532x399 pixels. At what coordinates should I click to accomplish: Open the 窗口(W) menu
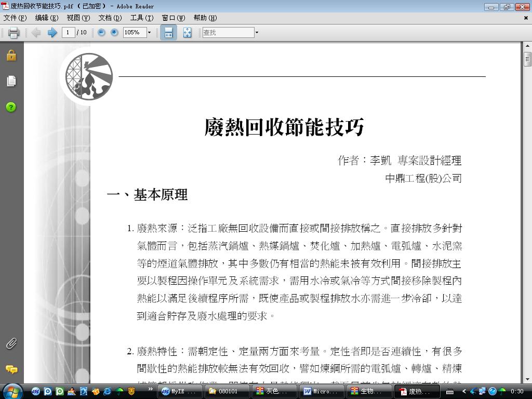click(x=174, y=18)
